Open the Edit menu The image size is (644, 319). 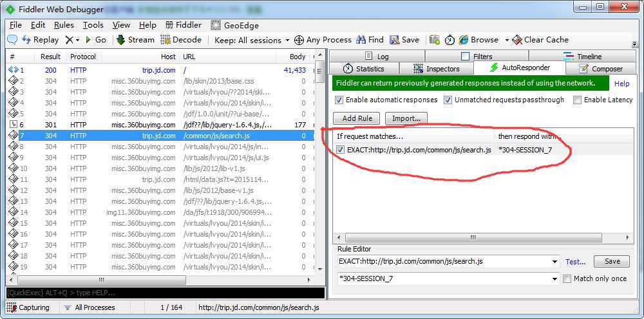(x=38, y=25)
